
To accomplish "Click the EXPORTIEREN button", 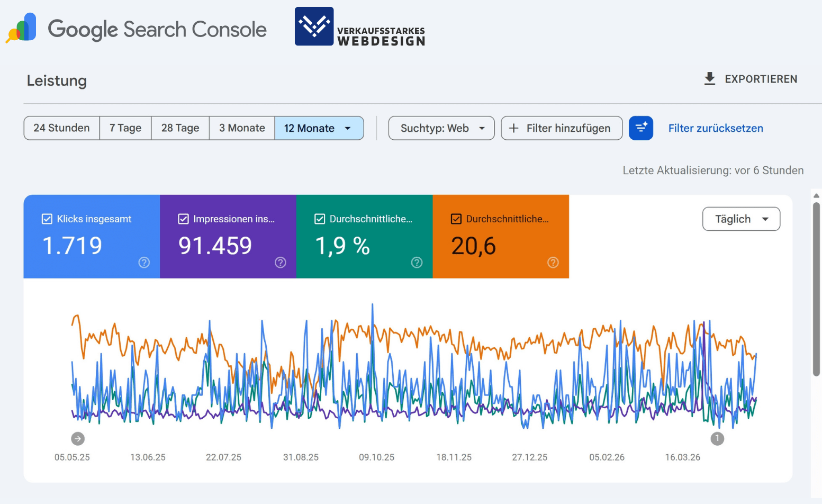I will click(761, 78).
